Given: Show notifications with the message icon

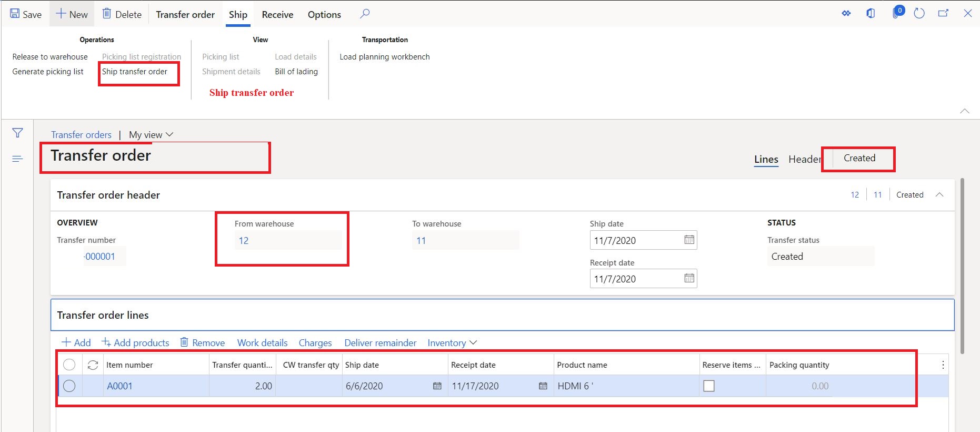Looking at the screenshot, I should coord(897,12).
